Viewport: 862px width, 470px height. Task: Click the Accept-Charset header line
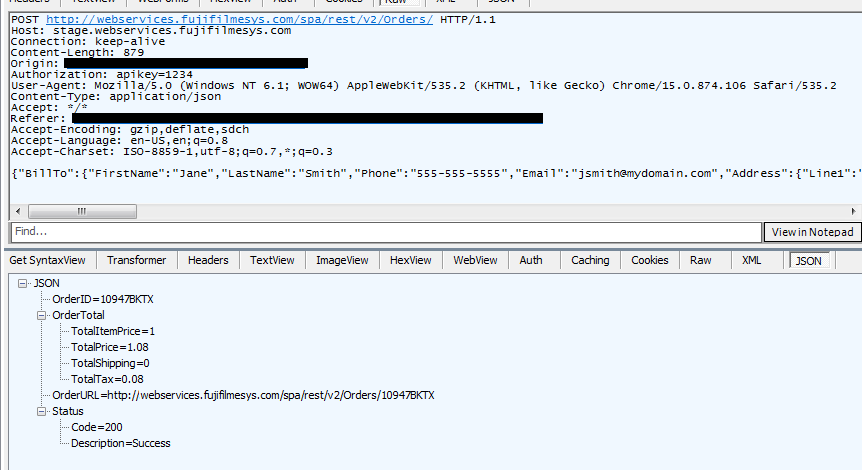click(172, 152)
